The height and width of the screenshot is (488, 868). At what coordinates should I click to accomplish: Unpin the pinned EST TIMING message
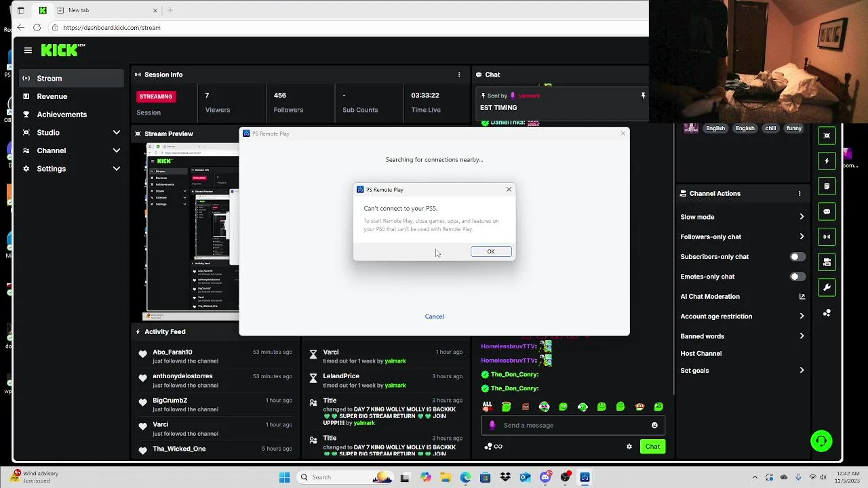coord(643,96)
